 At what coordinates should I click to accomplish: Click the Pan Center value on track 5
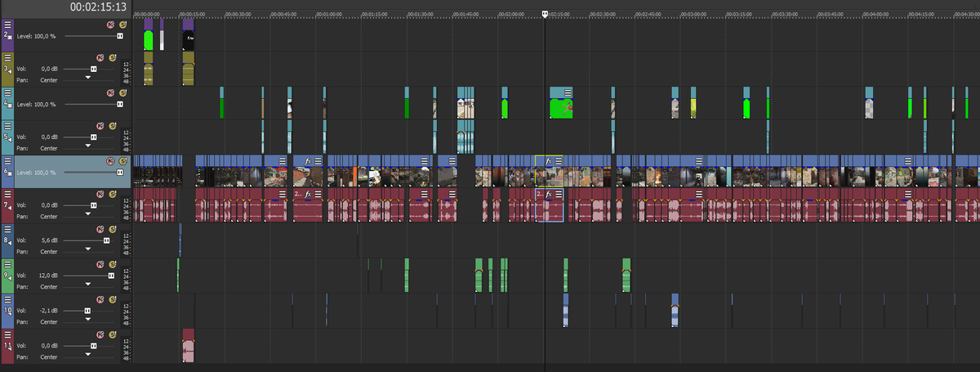click(x=49, y=148)
